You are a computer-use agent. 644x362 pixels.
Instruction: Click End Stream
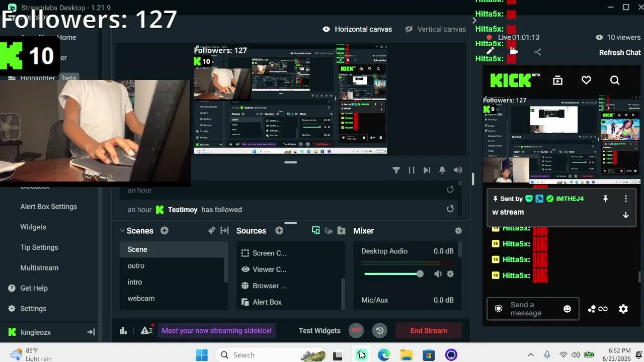coord(429,330)
